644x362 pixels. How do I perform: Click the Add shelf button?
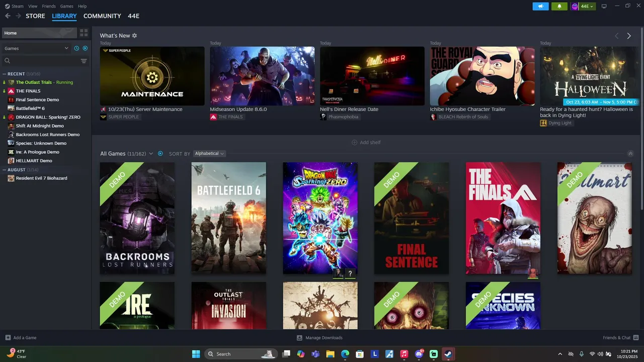tap(366, 142)
